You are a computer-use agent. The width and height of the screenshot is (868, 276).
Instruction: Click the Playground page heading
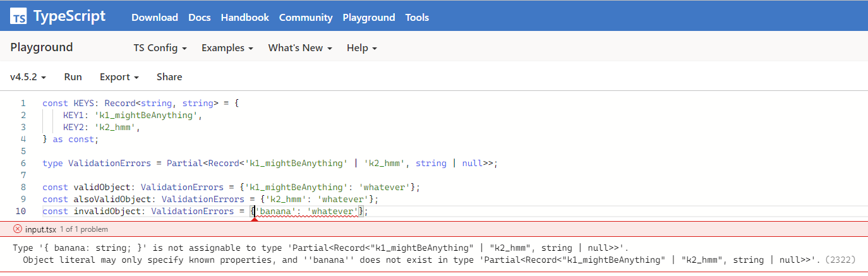42,47
